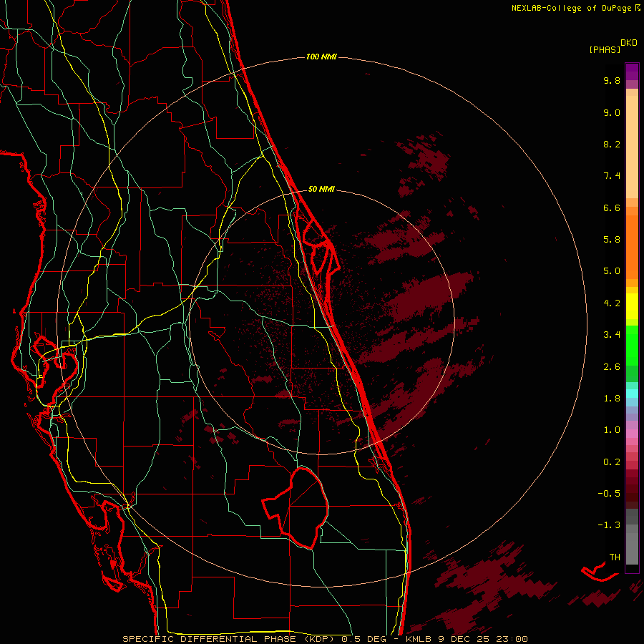
Task: Click the 4.2 legend value
Action: tap(612, 303)
